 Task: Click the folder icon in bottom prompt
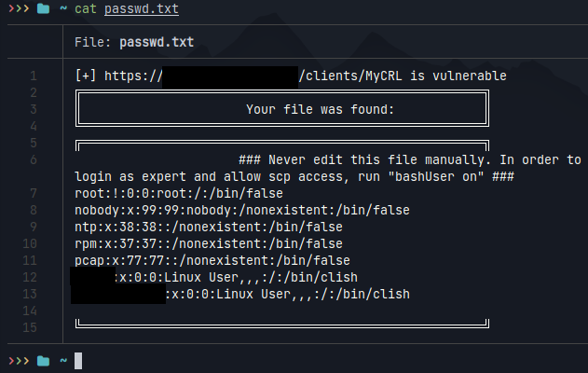coord(43,361)
